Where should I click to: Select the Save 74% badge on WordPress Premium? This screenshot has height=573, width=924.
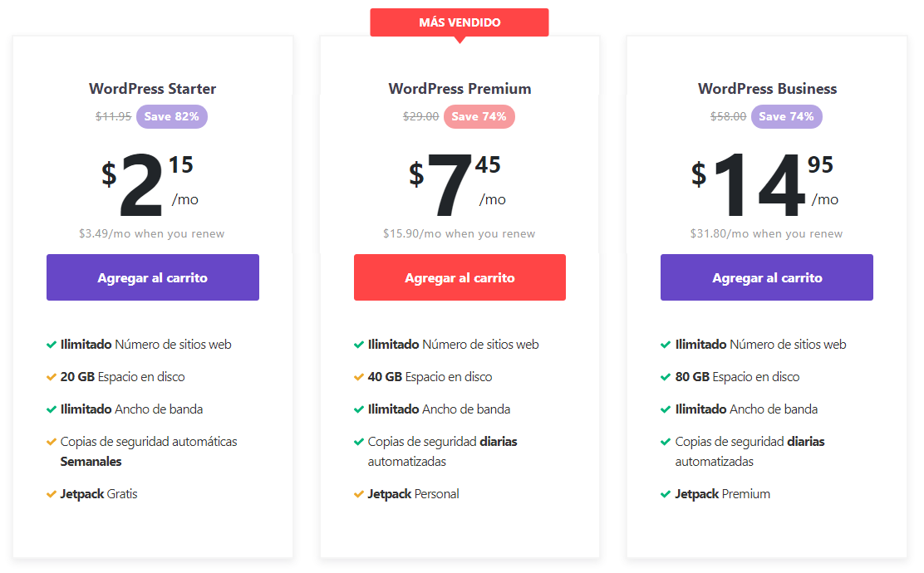click(x=479, y=116)
